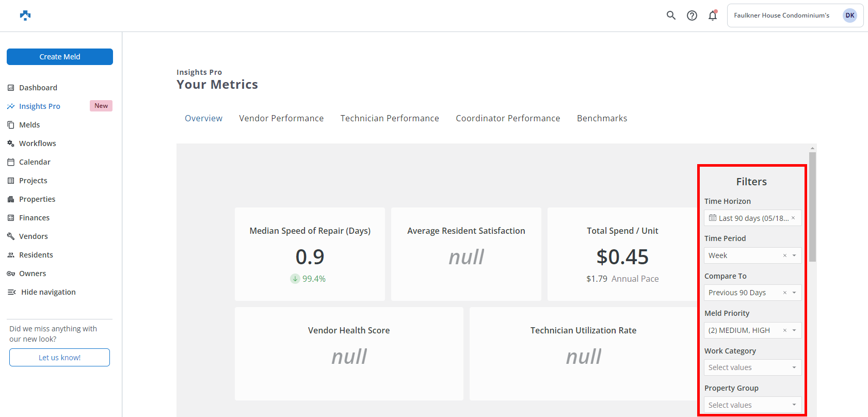Click the Property Meld logo
Viewport: 868px width, 417px height.
tap(25, 15)
